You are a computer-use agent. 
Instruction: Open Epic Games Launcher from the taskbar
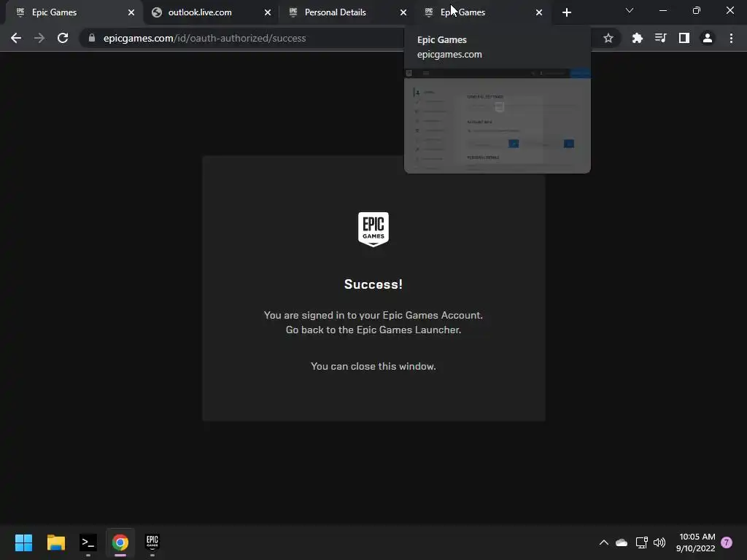[x=152, y=542]
